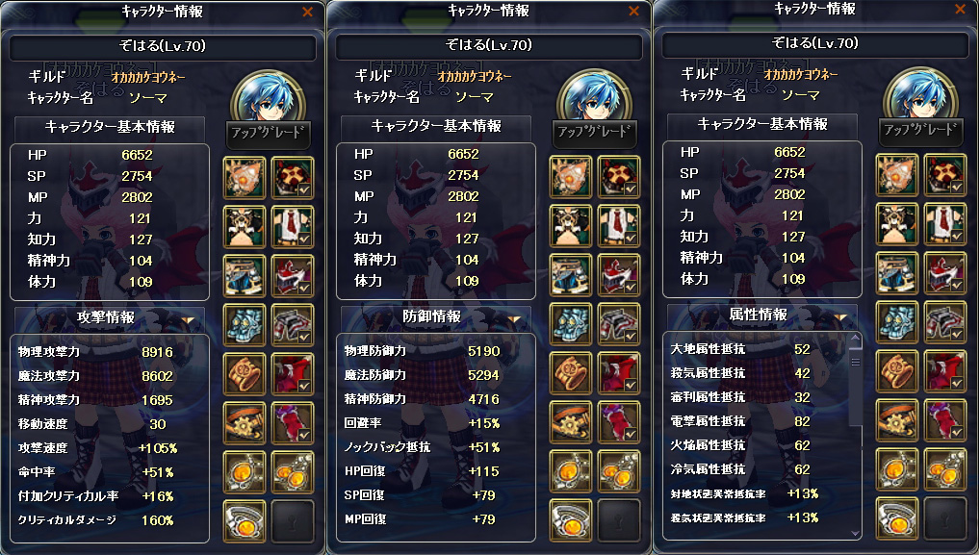This screenshot has height=555, width=980.
Task: Open the 属性情報 dropdown arrow
Action: coord(840,317)
